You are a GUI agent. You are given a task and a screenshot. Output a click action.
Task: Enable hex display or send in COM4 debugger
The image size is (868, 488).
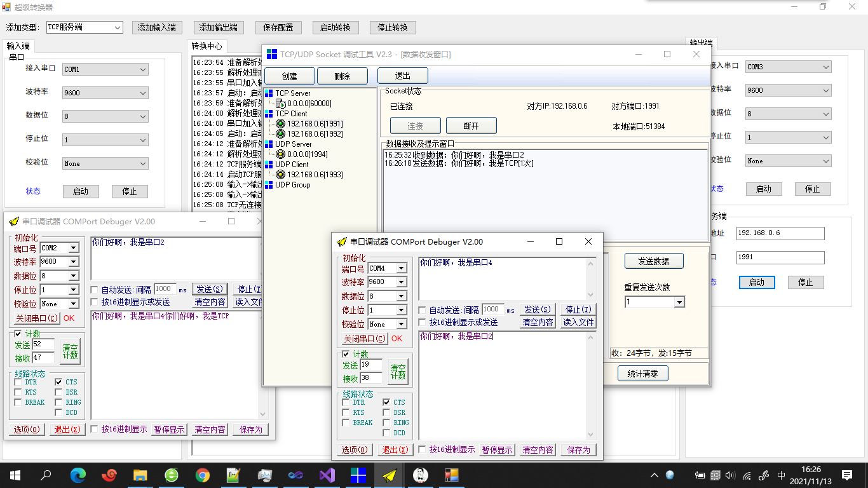pyautogui.click(x=422, y=323)
